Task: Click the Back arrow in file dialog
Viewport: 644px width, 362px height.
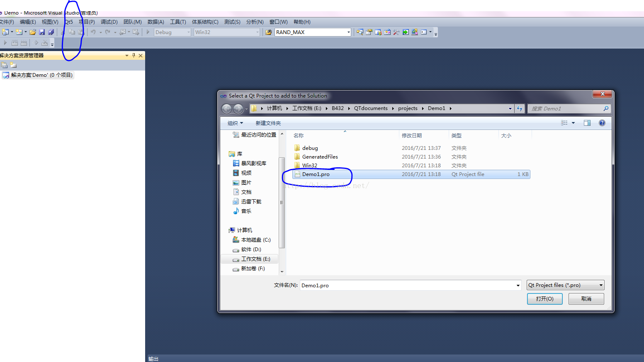Action: [226, 109]
